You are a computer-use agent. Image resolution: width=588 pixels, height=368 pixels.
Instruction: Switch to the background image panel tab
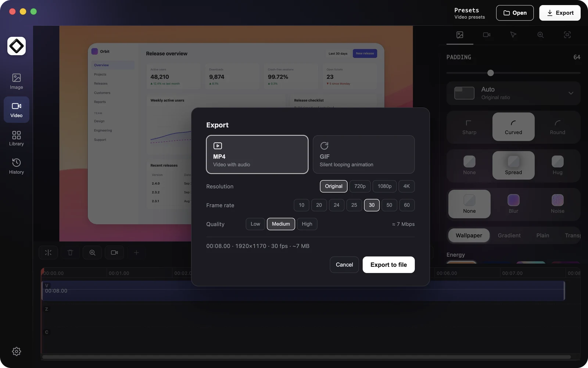pyautogui.click(x=460, y=35)
